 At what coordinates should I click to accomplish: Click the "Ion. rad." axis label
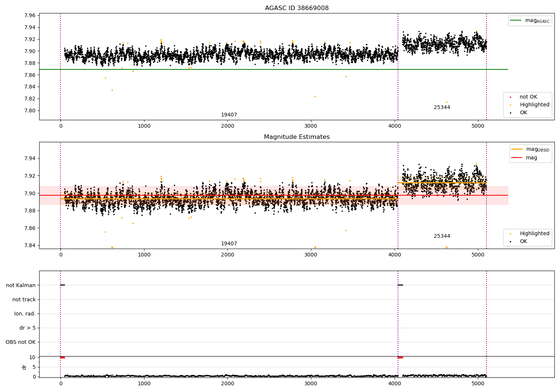25,314
